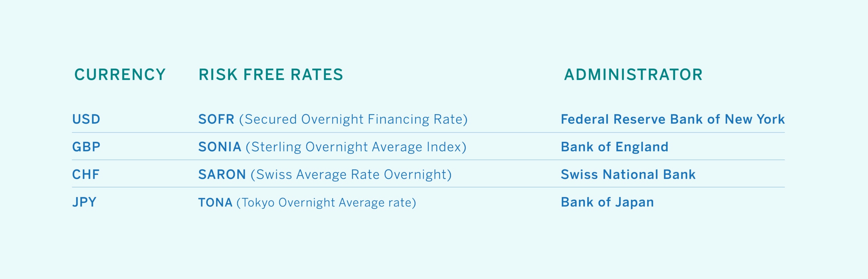The height and width of the screenshot is (279, 868).
Task: Select the GBP currency cell
Action: click(x=86, y=147)
